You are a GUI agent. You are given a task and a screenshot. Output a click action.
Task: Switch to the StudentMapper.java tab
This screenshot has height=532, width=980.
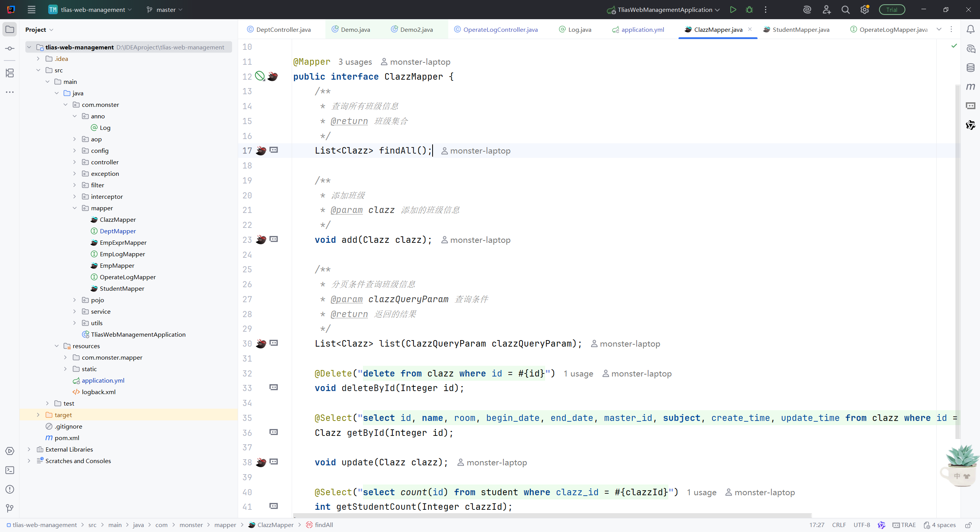coord(800,29)
